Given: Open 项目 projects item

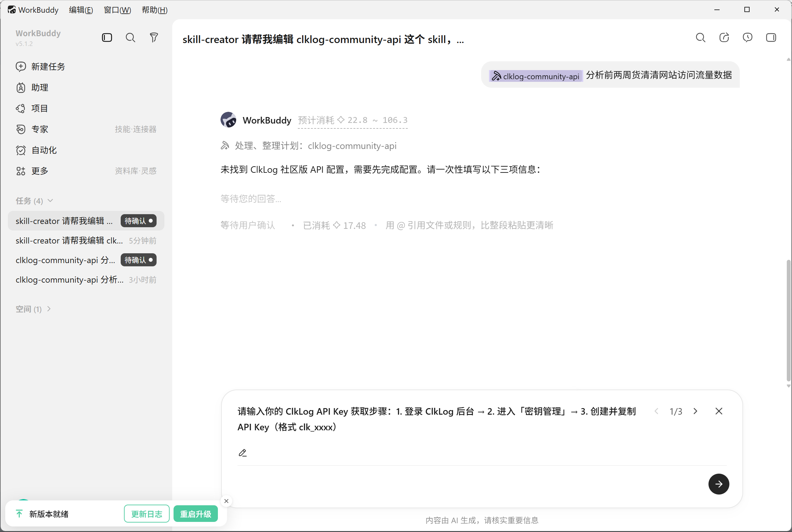Looking at the screenshot, I should [86, 108].
